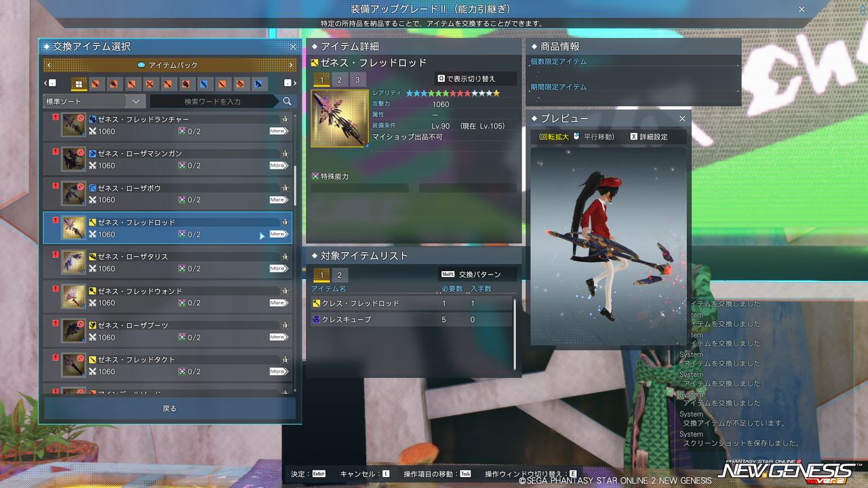Screen dimensions: 868x488
Task: Go to next storage with アイテムパック right arrow
Action: [x=291, y=65]
